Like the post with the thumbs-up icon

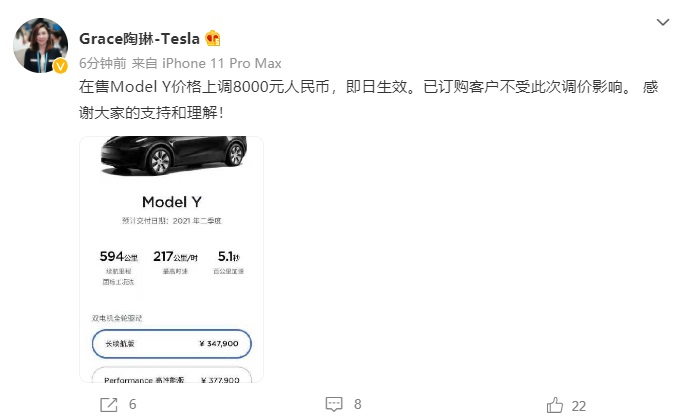pos(555,404)
